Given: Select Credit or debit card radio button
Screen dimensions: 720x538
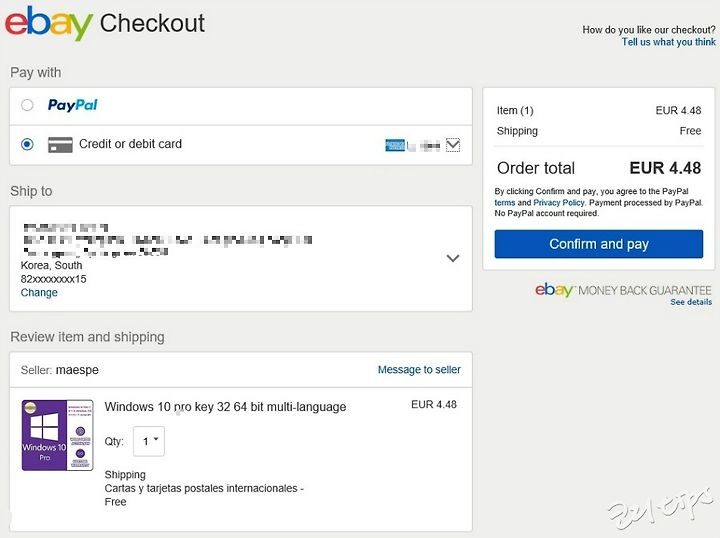Looking at the screenshot, I should [x=27, y=144].
